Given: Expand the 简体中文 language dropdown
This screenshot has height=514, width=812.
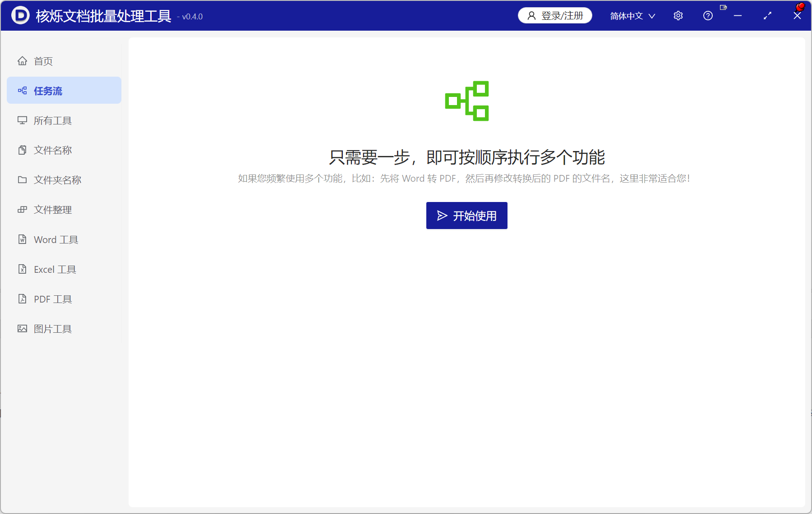Looking at the screenshot, I should coord(632,16).
